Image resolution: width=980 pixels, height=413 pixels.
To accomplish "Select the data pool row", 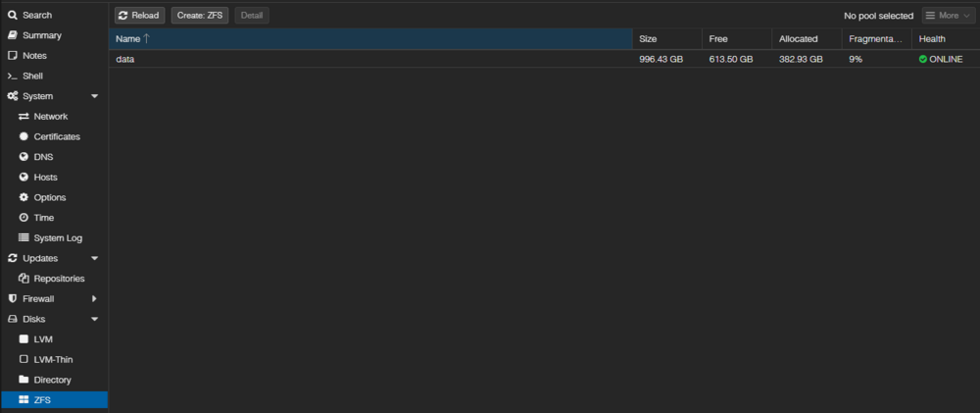I will point(544,60).
